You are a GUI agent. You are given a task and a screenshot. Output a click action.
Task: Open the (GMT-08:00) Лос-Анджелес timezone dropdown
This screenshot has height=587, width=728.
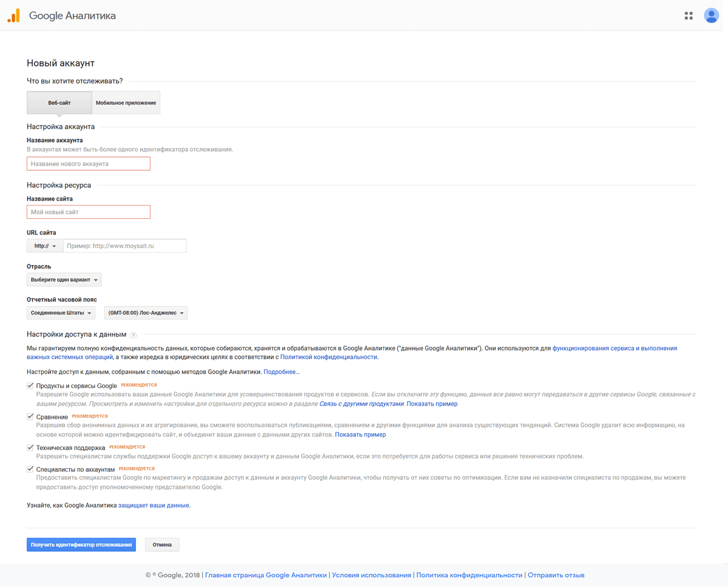coord(146,313)
